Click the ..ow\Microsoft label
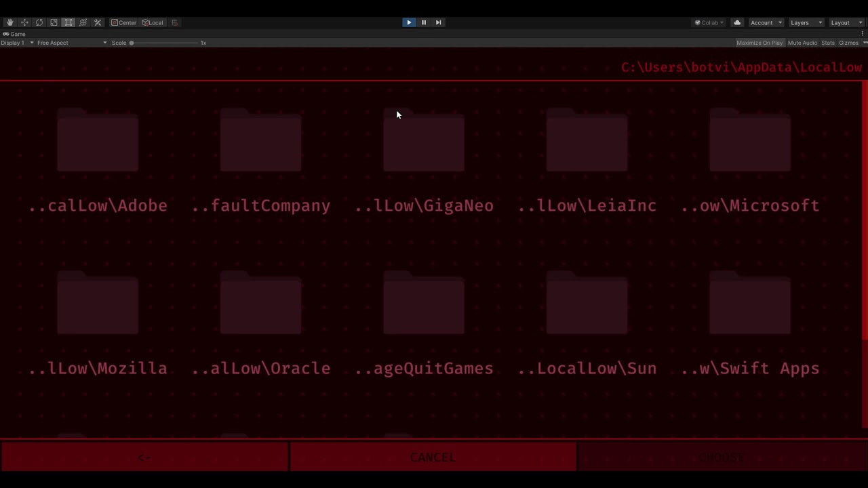868x488 pixels. pos(749,205)
